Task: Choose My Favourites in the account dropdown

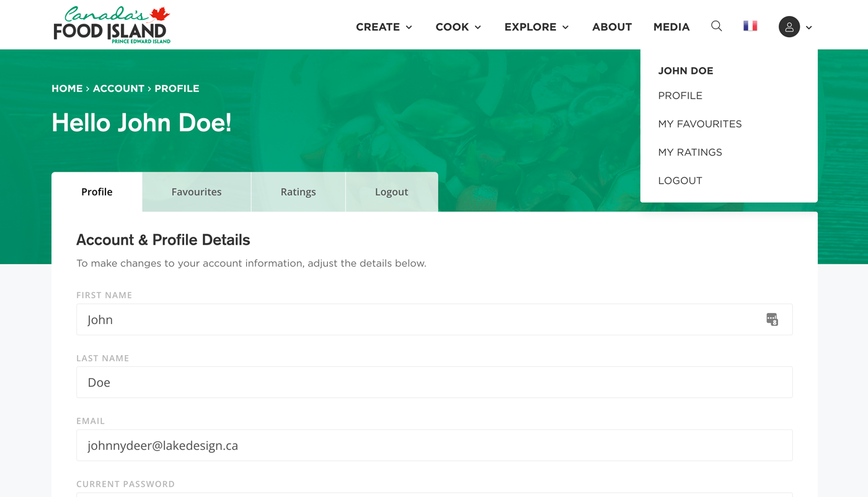Action: pos(699,124)
